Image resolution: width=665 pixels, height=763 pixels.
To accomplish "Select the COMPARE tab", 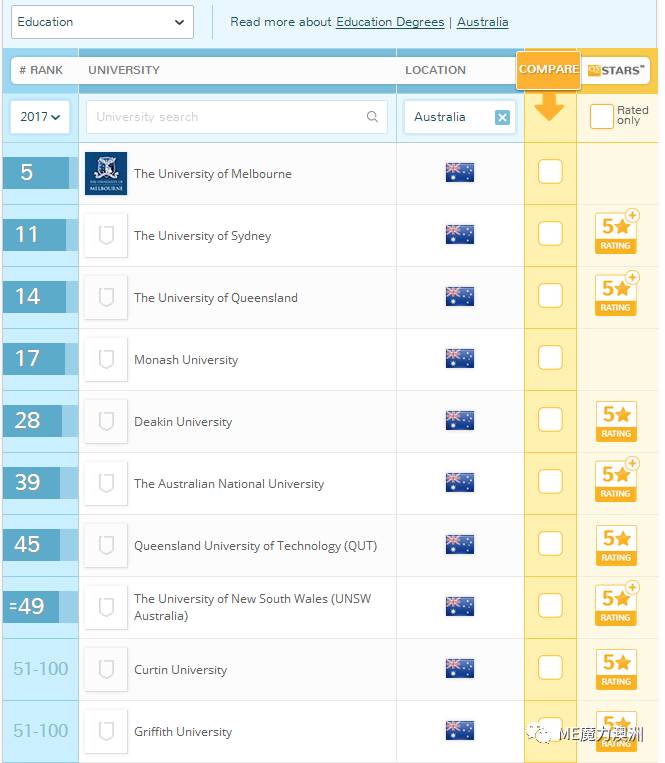I will [x=548, y=70].
